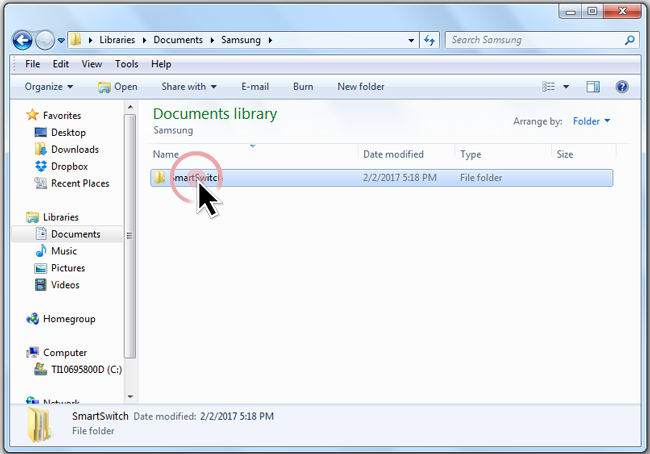Viewport: 650px width, 454px height.
Task: Click navigation pane scroll up arrow
Action: [x=130, y=107]
